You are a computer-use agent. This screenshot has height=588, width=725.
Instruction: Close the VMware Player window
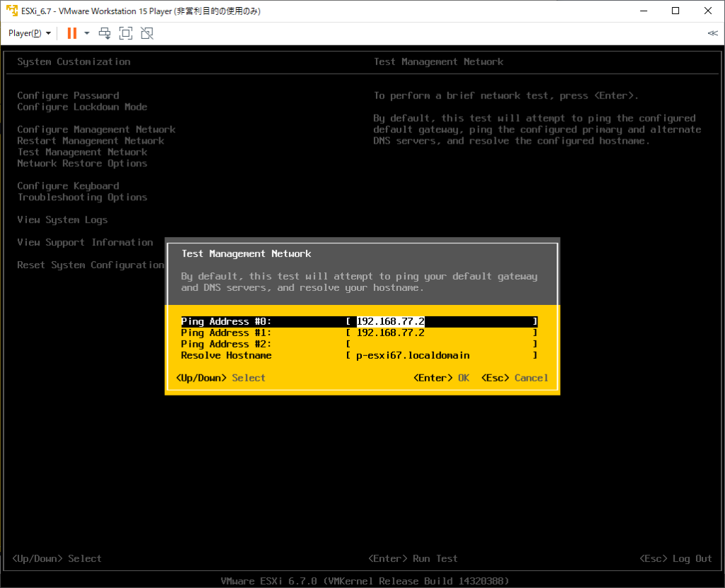pyautogui.click(x=708, y=11)
